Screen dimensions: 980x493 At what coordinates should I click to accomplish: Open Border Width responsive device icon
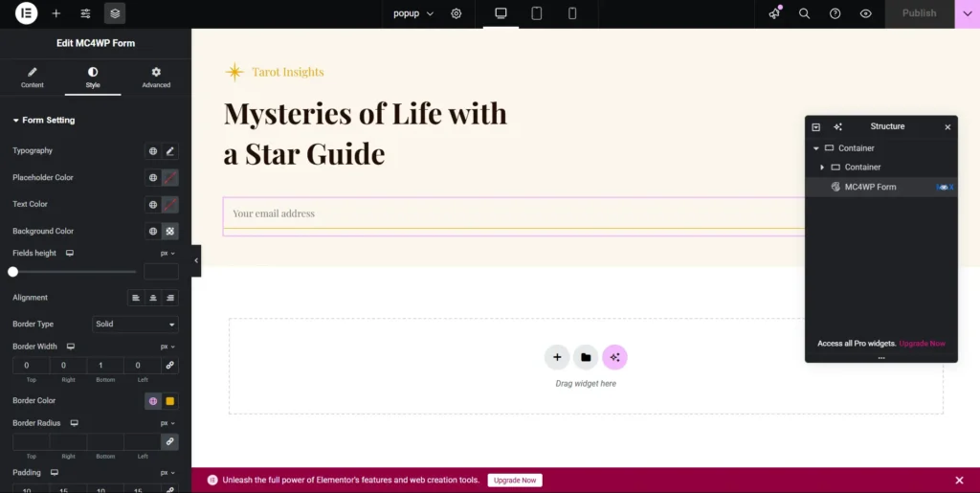(x=71, y=347)
